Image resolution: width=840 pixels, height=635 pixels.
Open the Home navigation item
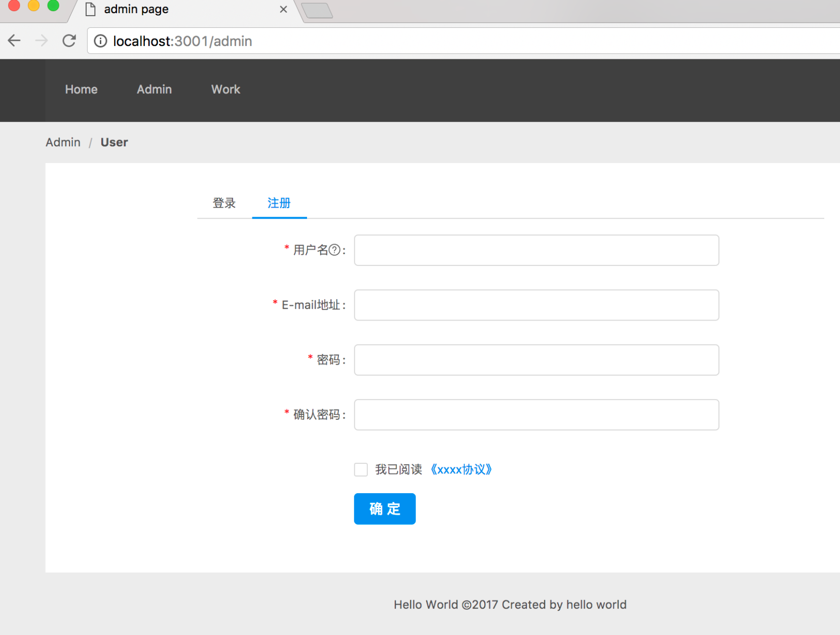[81, 90]
